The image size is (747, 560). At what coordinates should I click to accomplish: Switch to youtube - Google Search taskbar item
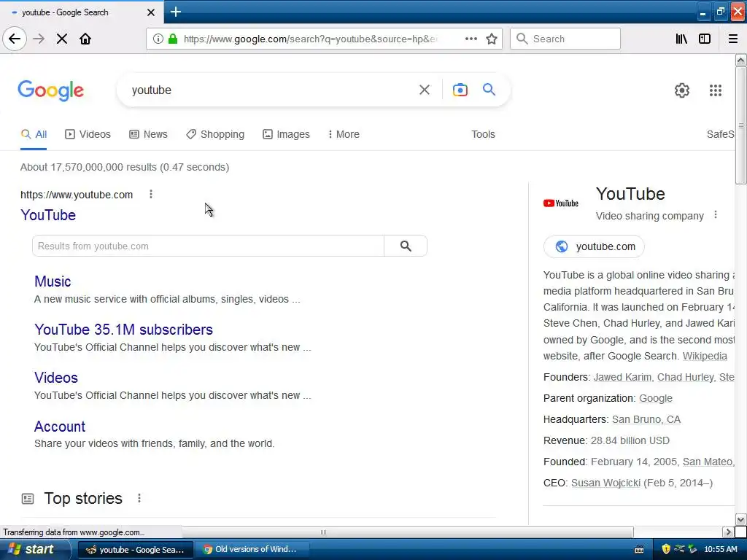135,549
